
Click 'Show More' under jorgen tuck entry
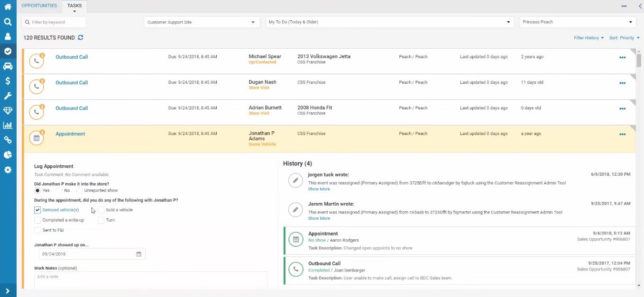point(319,189)
